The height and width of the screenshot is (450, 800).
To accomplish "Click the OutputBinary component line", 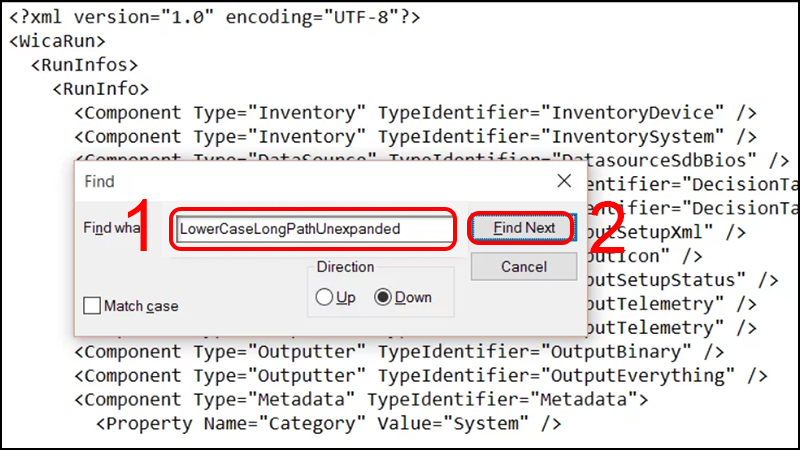I will pos(398,351).
